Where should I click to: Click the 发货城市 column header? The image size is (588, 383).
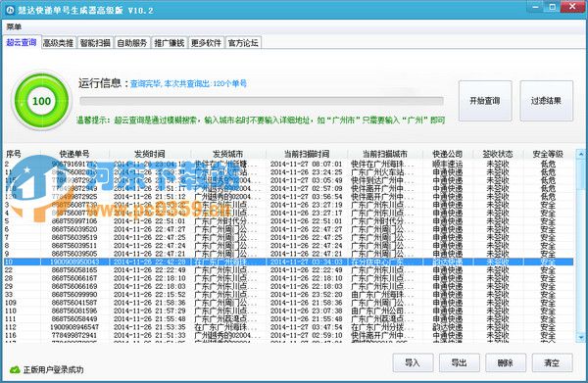point(228,154)
